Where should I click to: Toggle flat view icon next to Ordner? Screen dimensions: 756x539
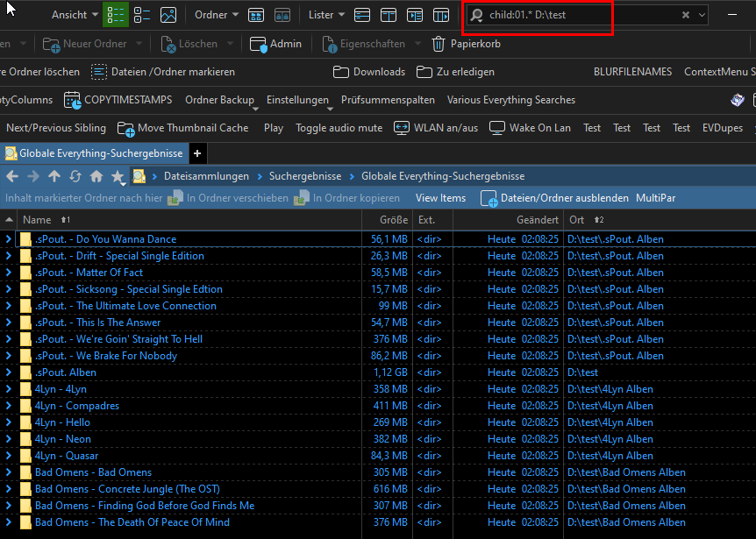tap(256, 15)
